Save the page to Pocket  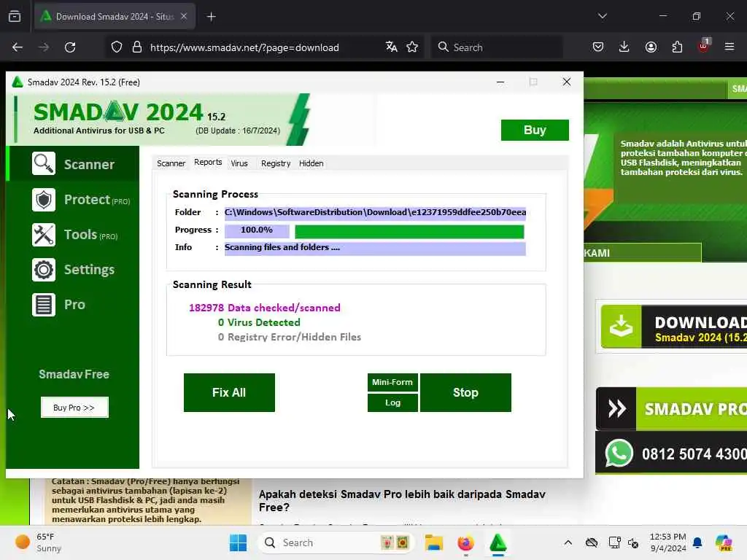(x=598, y=47)
